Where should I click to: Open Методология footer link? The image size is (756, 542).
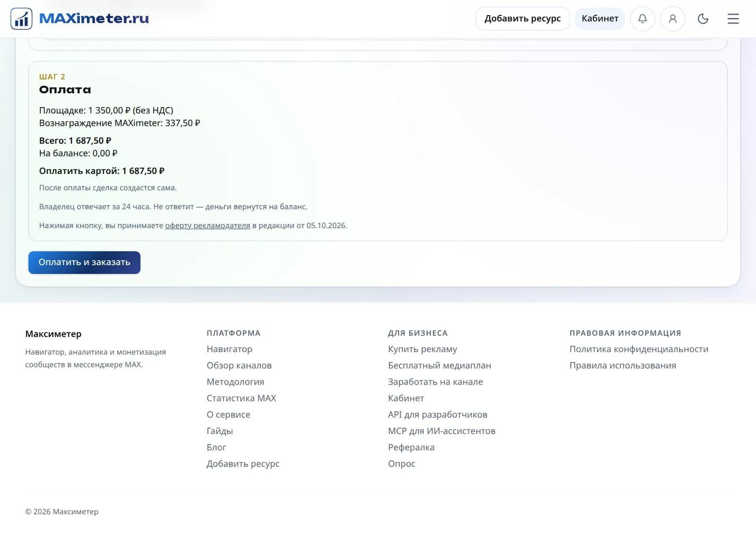(x=235, y=382)
